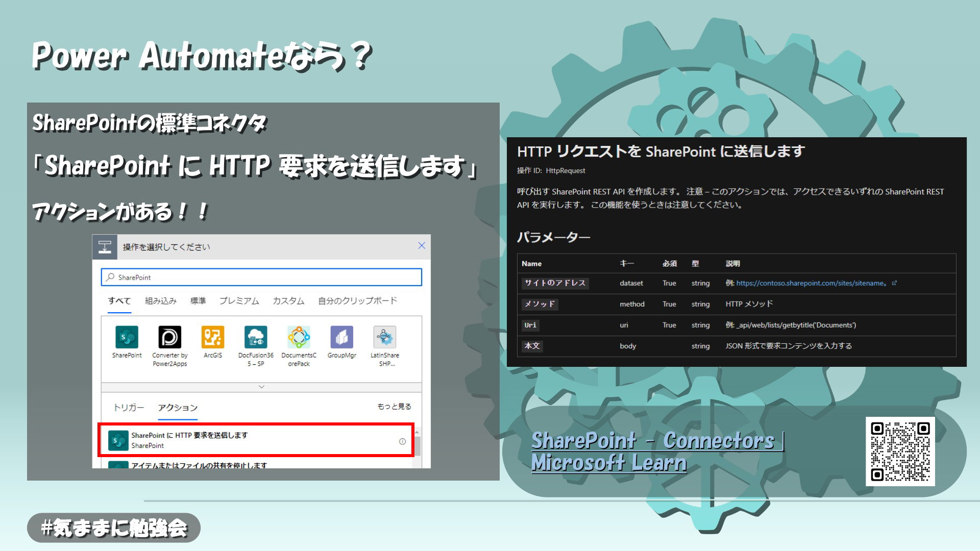This screenshot has width=980, height=551.
Task: Click the 'JSON 形式で要求コンテンツを入力する' description
Action: pyautogui.click(x=789, y=346)
